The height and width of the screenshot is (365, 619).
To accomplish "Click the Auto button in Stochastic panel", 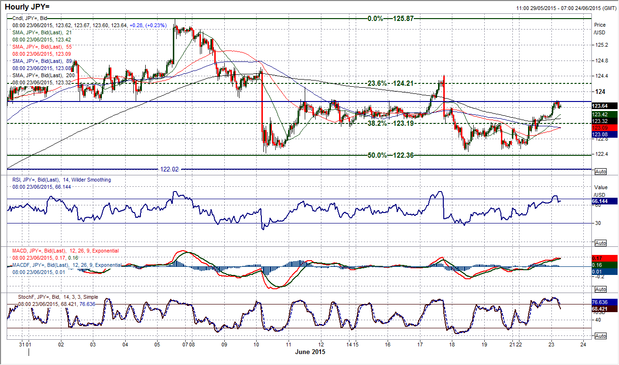I will 600,336.
